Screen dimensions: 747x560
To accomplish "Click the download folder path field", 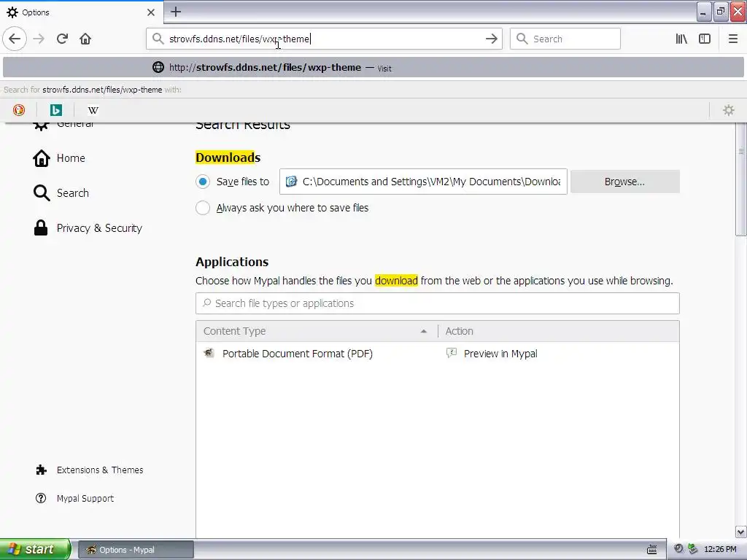I will pos(423,182).
